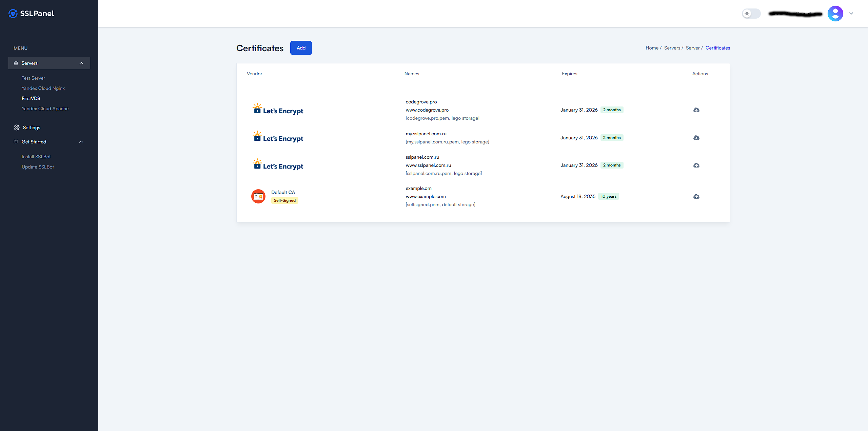Open Update SSLBot page
868x431 pixels.
pos(38,167)
